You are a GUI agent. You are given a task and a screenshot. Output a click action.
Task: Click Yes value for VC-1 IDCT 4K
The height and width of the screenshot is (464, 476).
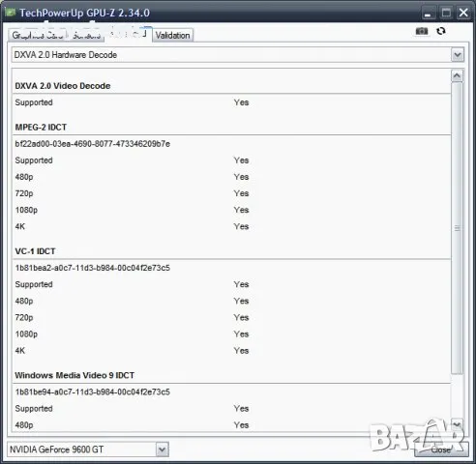point(241,351)
